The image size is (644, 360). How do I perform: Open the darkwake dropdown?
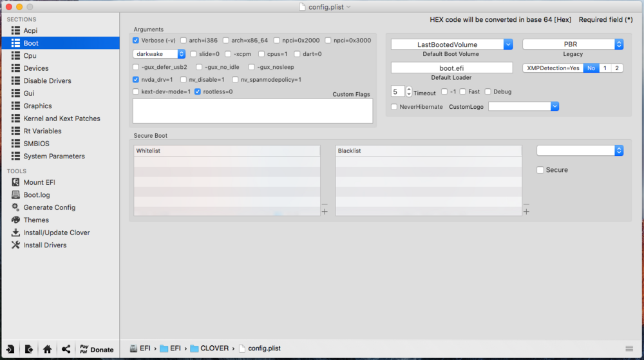[182, 54]
